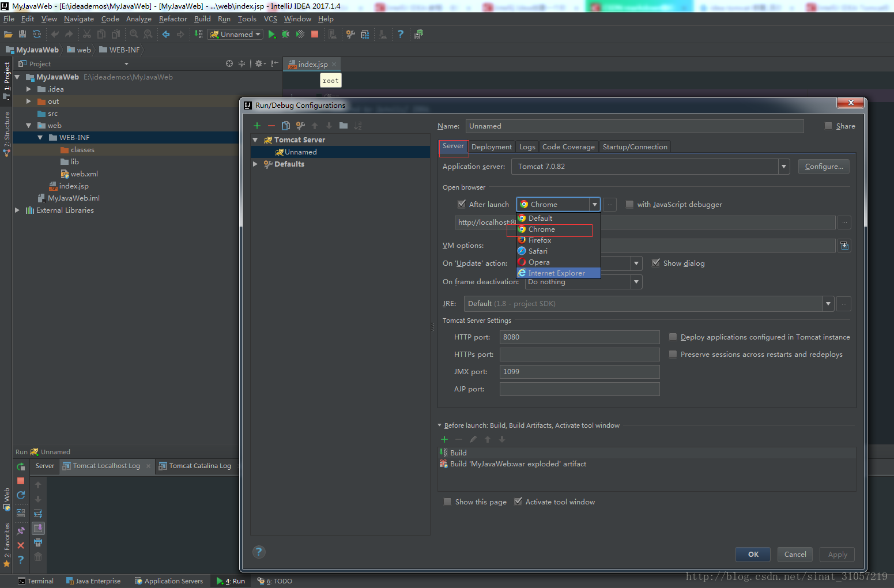Collapse the Before launch section
Image resolution: width=894 pixels, height=588 pixels.
pos(440,425)
